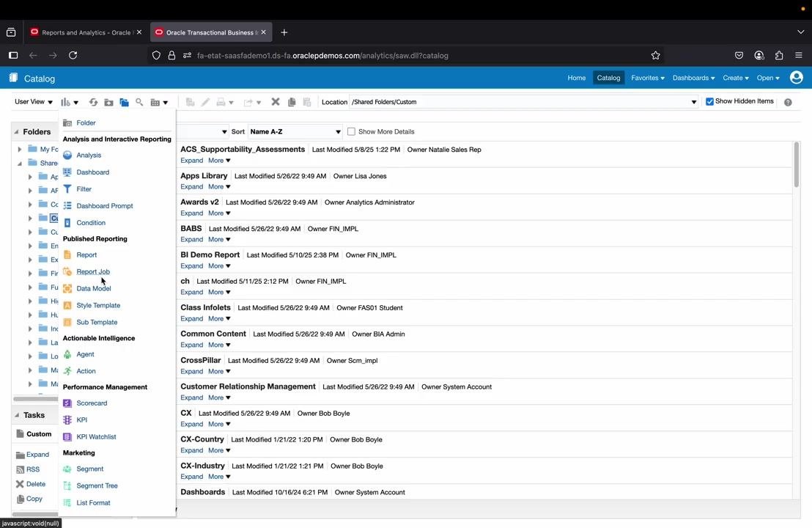Click the Help question mark icon

788,102
